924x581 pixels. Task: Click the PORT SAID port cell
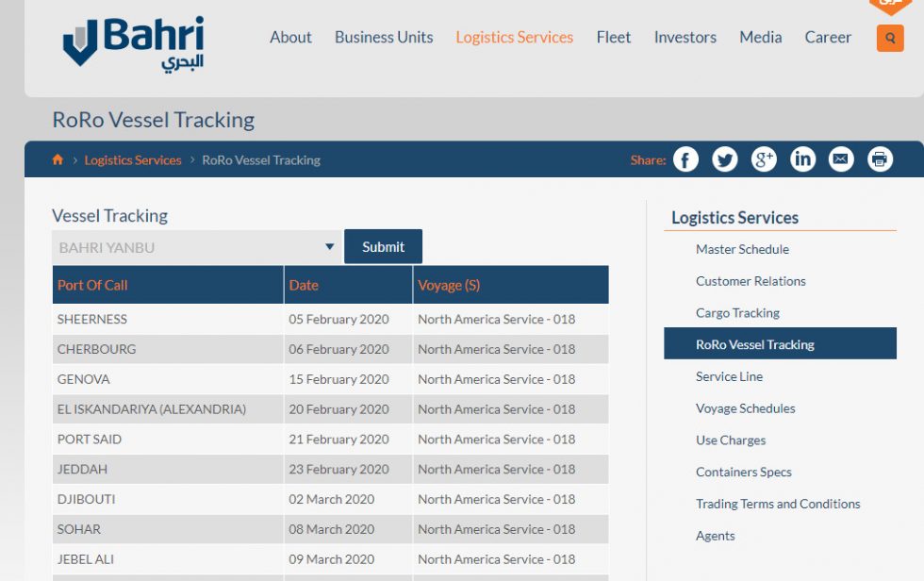point(168,440)
